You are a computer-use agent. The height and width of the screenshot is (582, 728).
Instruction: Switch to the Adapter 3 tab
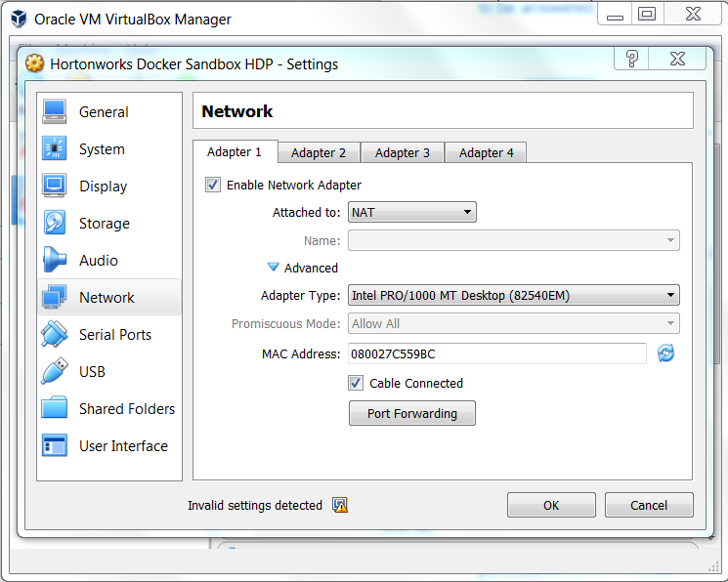403,152
